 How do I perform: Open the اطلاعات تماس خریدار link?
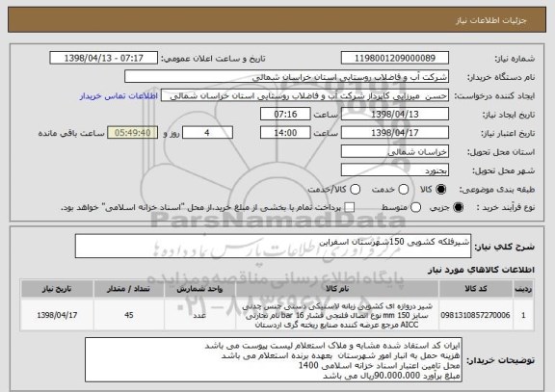[119, 96]
